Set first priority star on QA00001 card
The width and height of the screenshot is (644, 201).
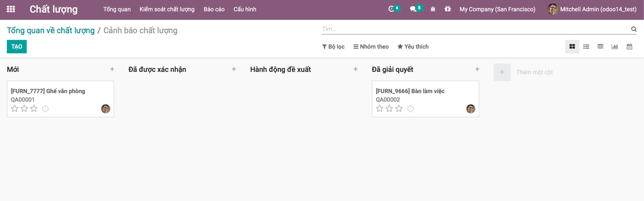(14, 109)
